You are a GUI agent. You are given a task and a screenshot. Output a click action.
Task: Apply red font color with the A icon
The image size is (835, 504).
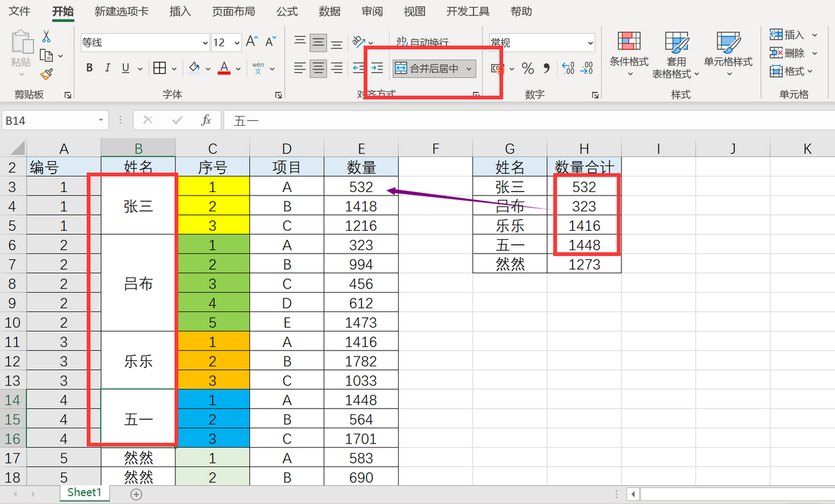click(224, 68)
